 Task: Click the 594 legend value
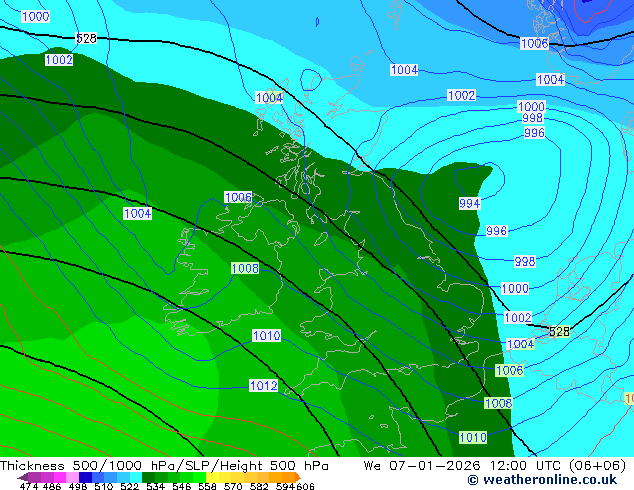click(x=285, y=486)
